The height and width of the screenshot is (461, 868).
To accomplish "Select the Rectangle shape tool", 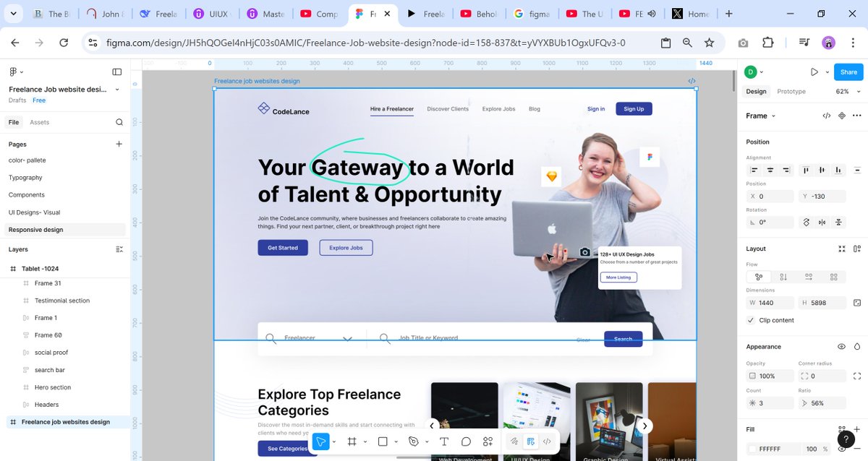I will [383, 441].
